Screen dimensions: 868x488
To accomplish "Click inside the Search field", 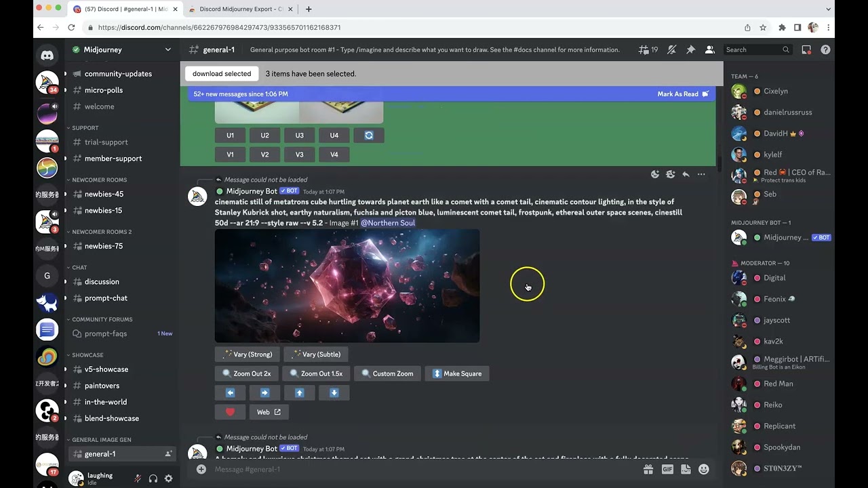I will (x=757, y=49).
